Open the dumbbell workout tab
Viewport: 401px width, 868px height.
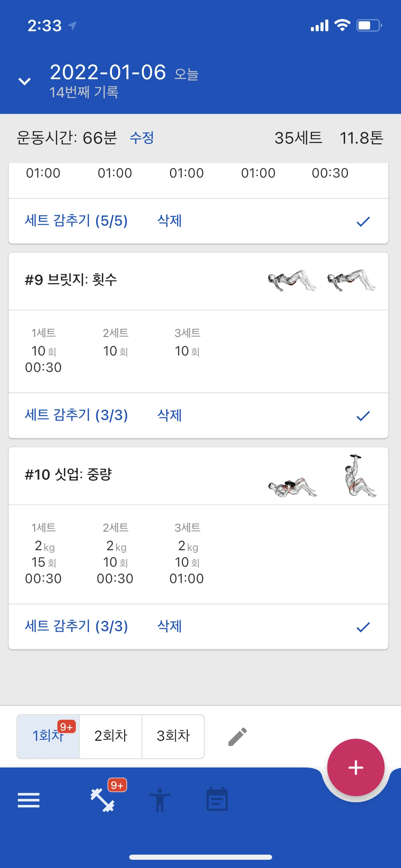click(x=102, y=800)
